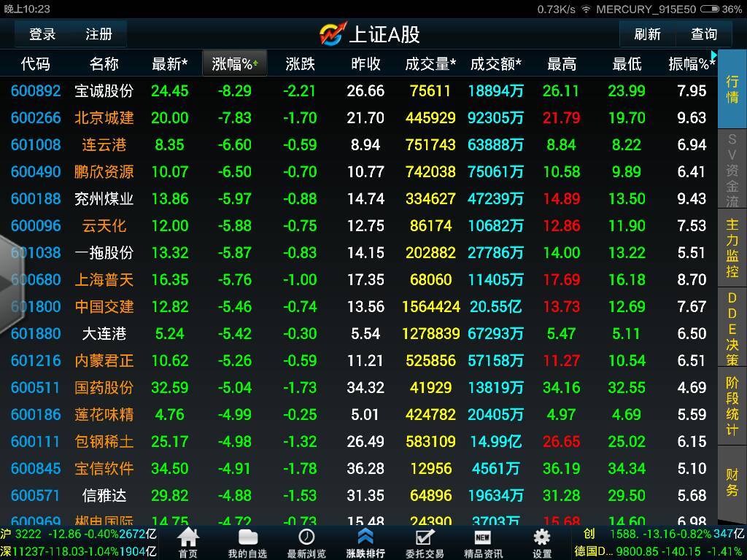Tap the cyan arrow above 行情 tab
The height and width of the screenshot is (560, 747).
(x=713, y=55)
